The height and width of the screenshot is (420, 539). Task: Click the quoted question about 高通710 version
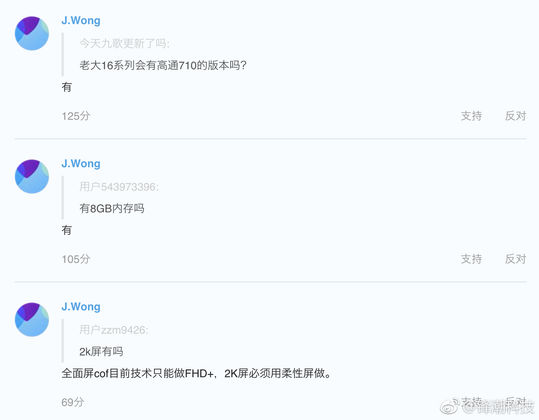pyautogui.click(x=163, y=65)
